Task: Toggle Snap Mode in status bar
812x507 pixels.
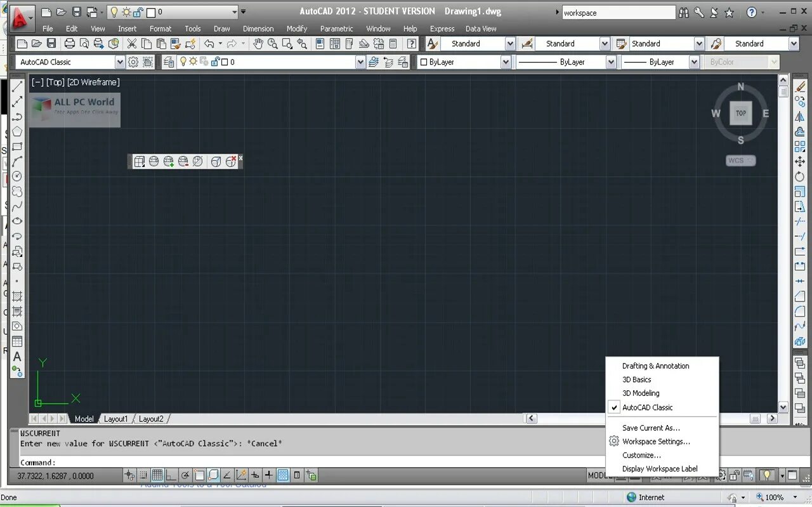Action: click(143, 475)
